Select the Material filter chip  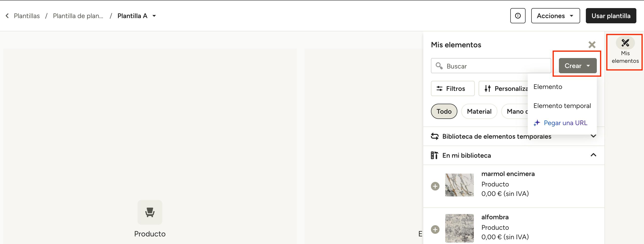(x=479, y=111)
